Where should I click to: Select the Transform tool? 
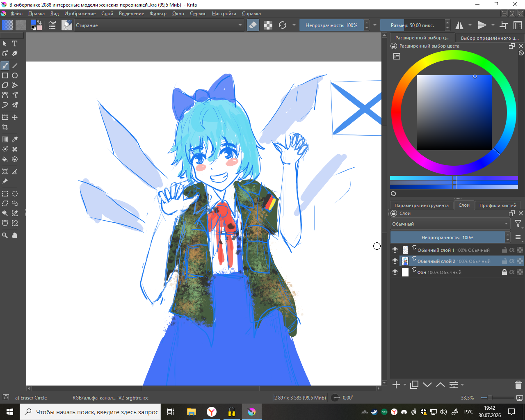coord(5,117)
